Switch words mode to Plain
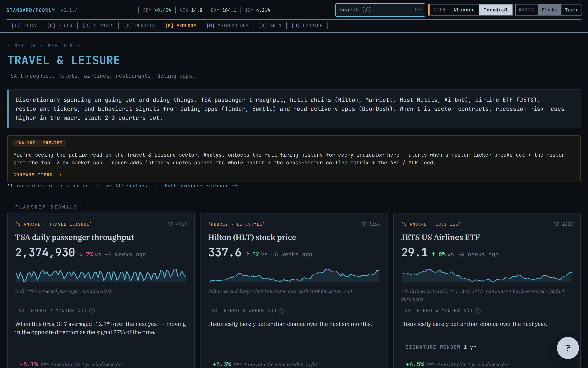Image resolution: width=588 pixels, height=368 pixels. 549,10
